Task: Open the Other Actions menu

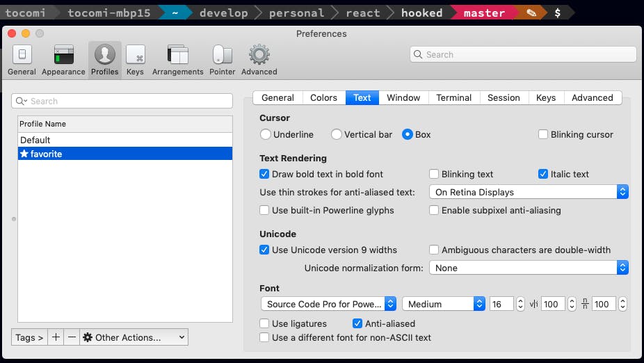Action: click(x=134, y=337)
